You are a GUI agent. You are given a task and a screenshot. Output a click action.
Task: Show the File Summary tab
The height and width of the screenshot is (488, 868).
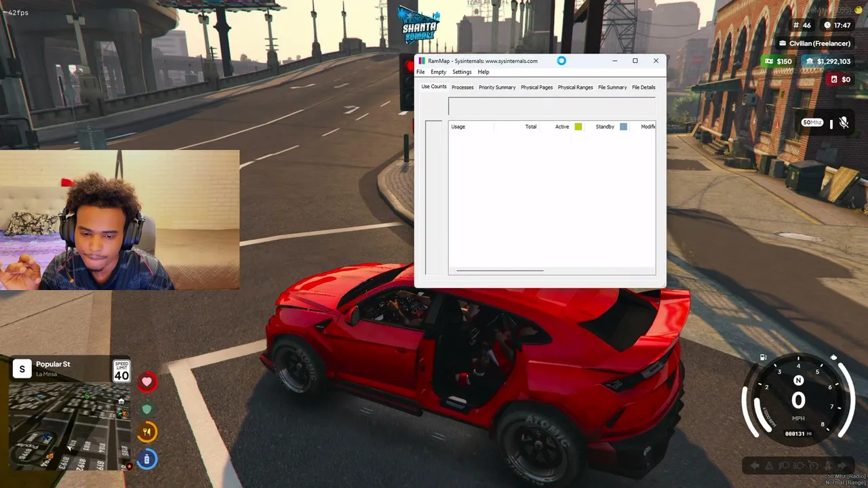pos(612,87)
